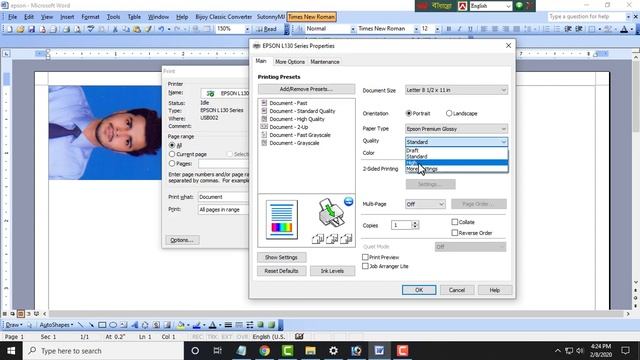Choose High in the Quality list
This screenshot has width=640, height=360.
tap(456, 162)
